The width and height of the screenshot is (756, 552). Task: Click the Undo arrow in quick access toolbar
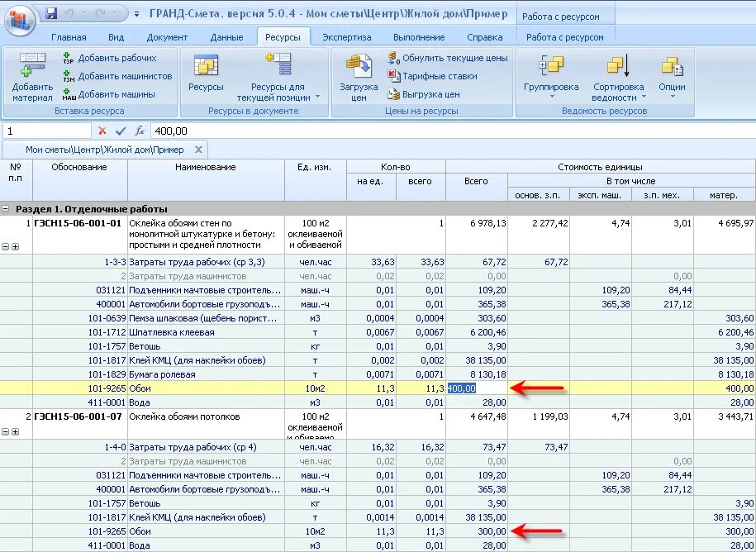pos(70,13)
